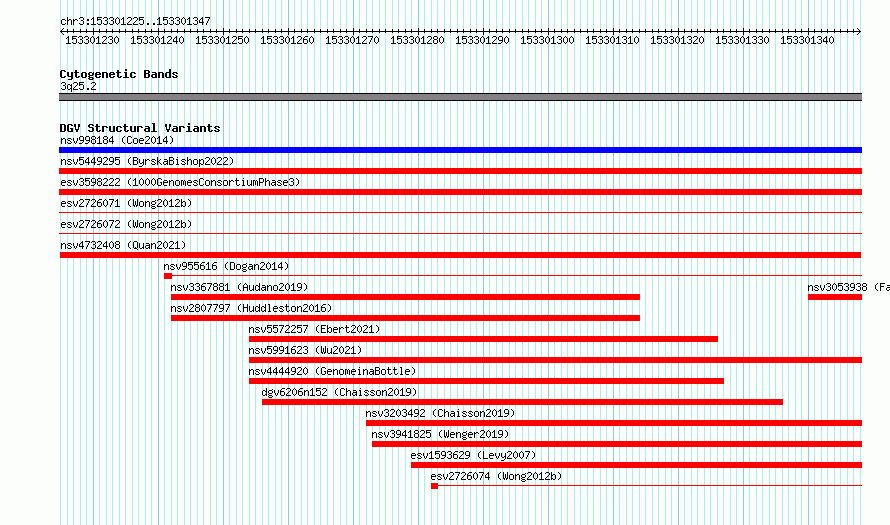Click ruler position 153301250
Screen dimensions: 890x525
coord(222,40)
